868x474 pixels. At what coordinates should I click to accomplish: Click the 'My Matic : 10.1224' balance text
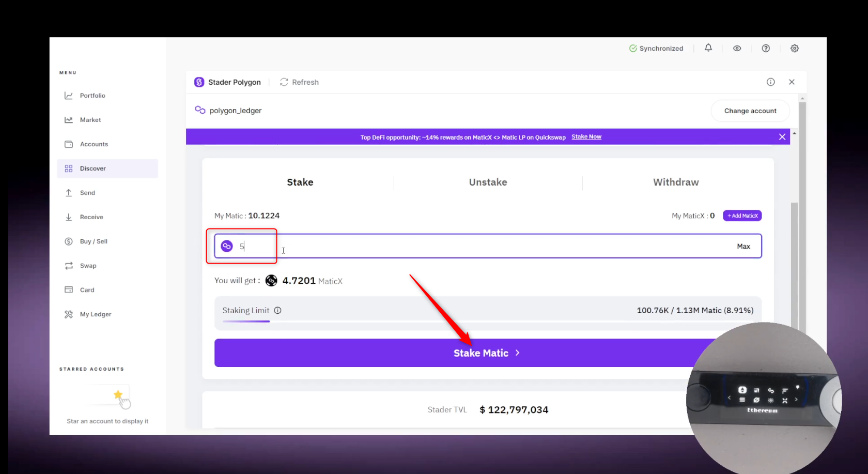(x=247, y=216)
